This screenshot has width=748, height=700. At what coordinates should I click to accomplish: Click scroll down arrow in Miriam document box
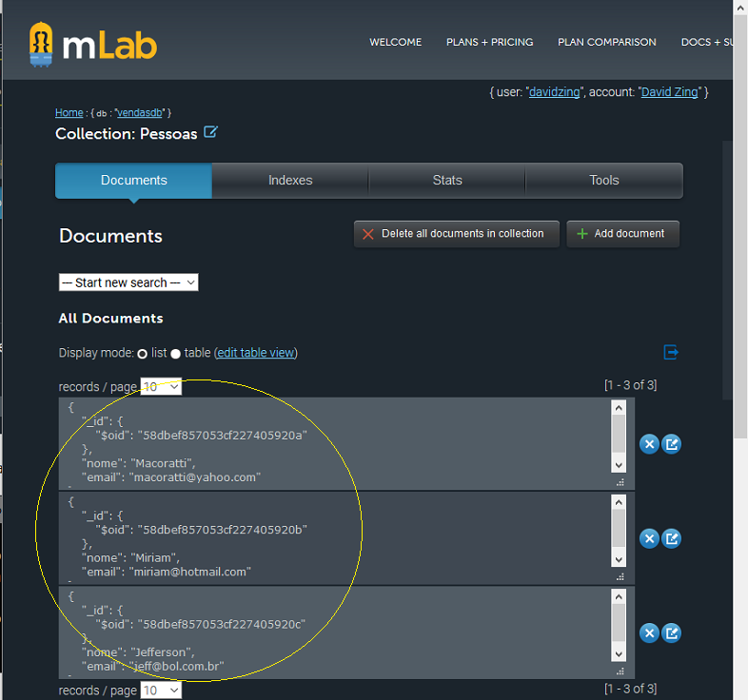tap(619, 559)
